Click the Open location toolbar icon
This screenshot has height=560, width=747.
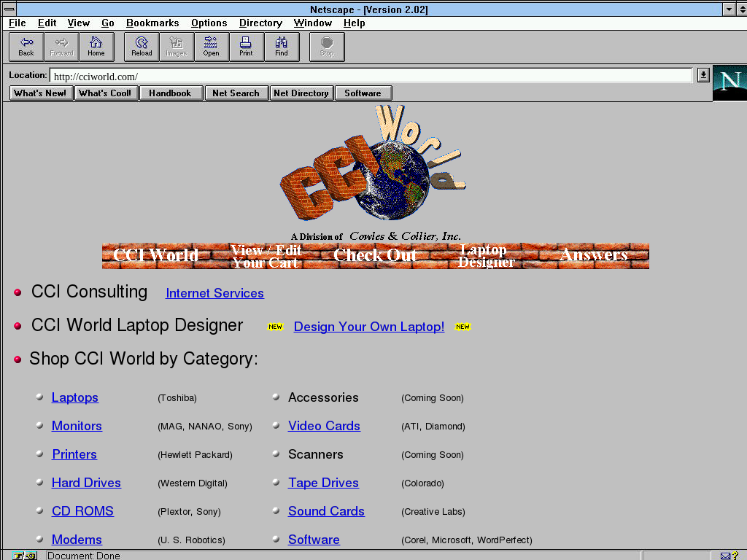[212, 47]
